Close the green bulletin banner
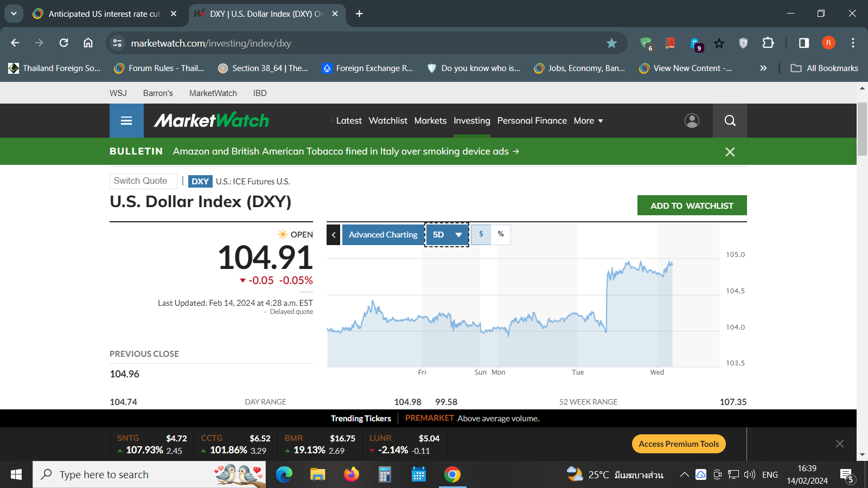The image size is (868, 488). coord(730,152)
